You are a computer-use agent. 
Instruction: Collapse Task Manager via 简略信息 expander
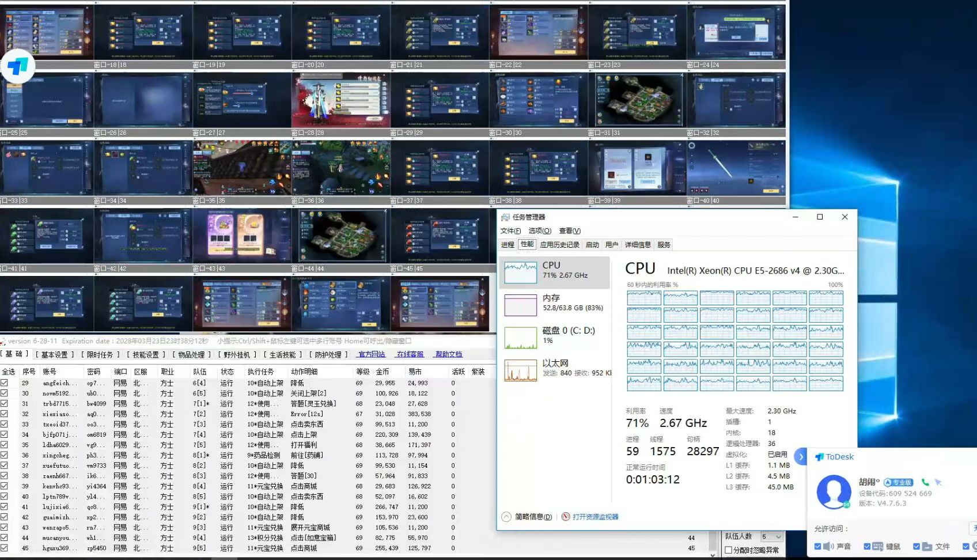(x=506, y=517)
